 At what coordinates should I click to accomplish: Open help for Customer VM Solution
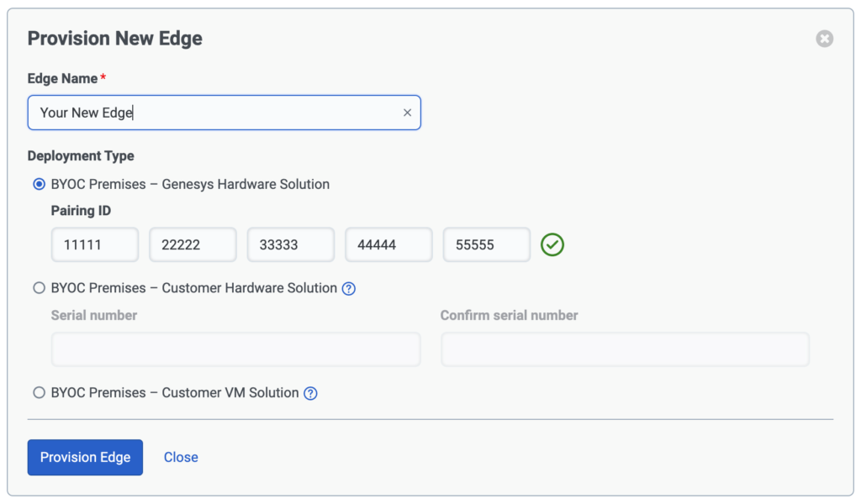[310, 393]
